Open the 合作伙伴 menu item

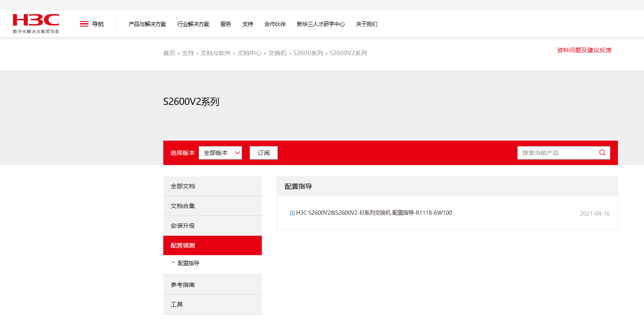pos(275,24)
